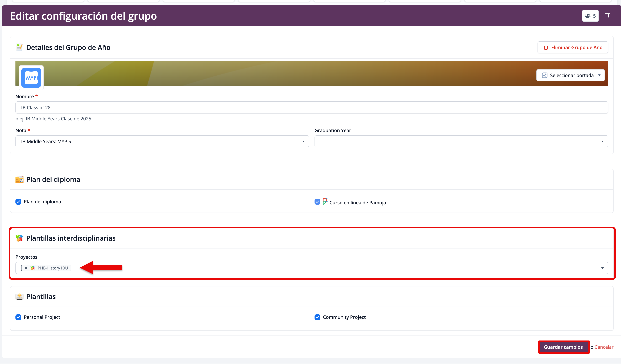Screen dimensions: 621x364
Task: Click the MYP group logo icon
Action: [x=31, y=78]
